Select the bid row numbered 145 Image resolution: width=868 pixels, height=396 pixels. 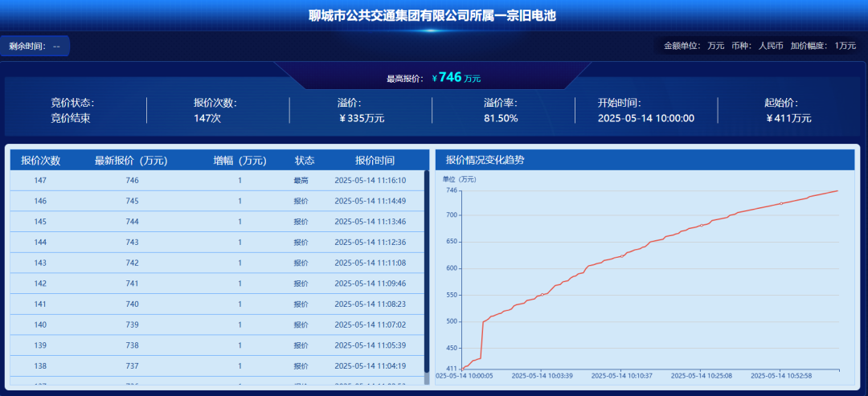click(x=217, y=222)
